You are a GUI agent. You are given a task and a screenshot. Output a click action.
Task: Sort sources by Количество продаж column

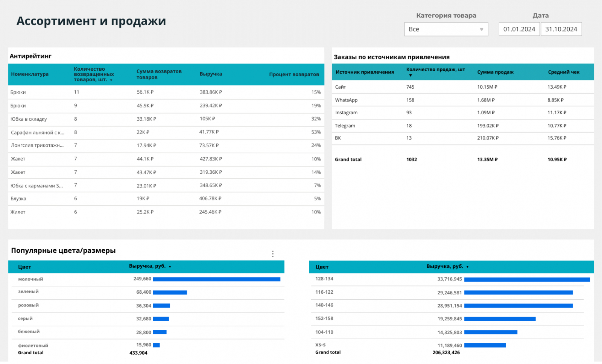[x=436, y=72]
